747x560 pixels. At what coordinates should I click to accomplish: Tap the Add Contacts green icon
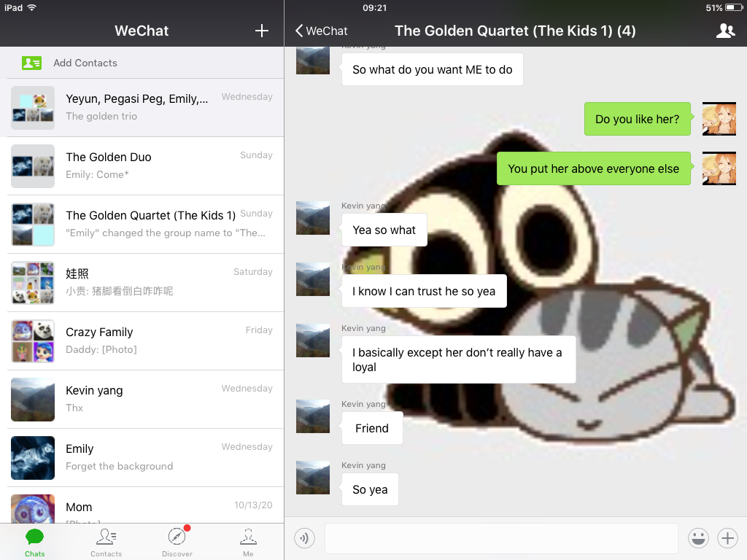tap(31, 63)
